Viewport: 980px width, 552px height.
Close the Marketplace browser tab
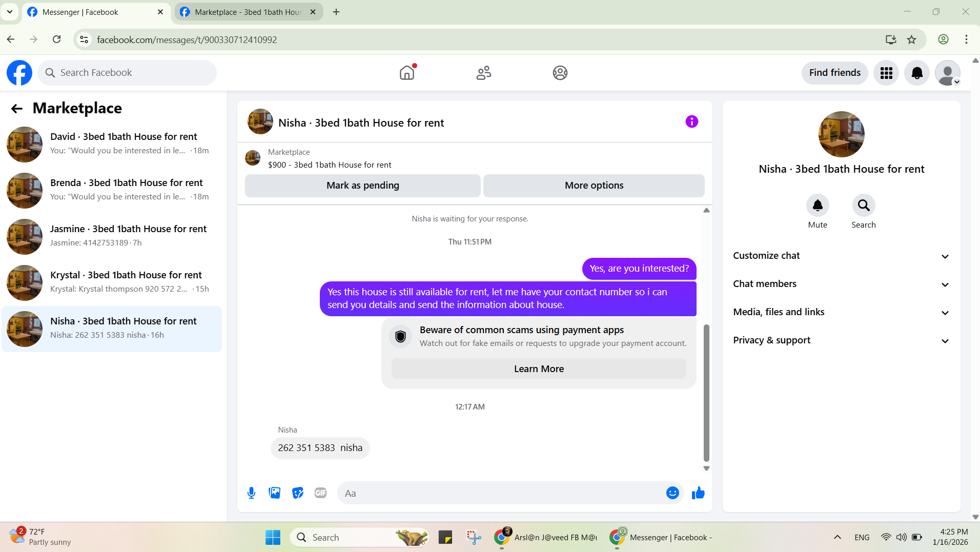tap(313, 12)
